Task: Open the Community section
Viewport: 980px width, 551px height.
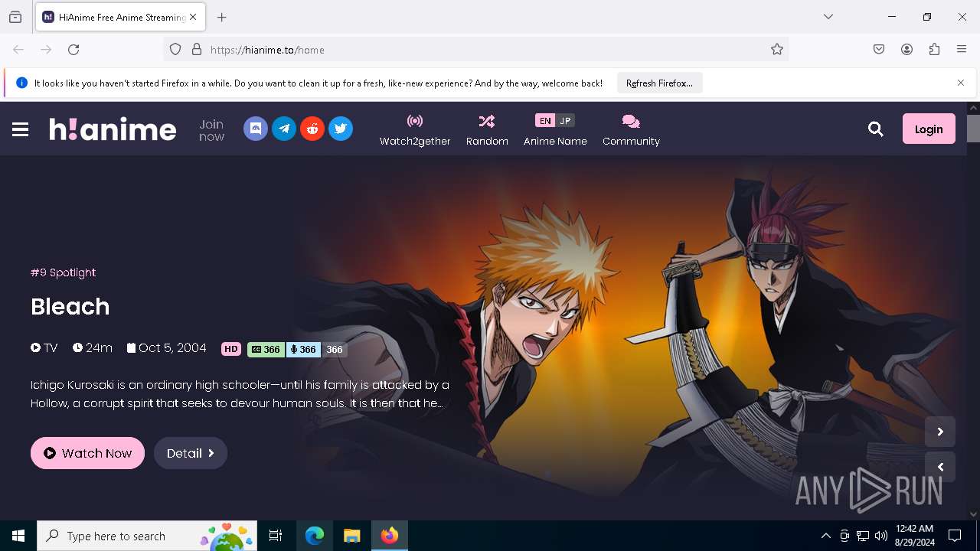Action: pos(631,130)
